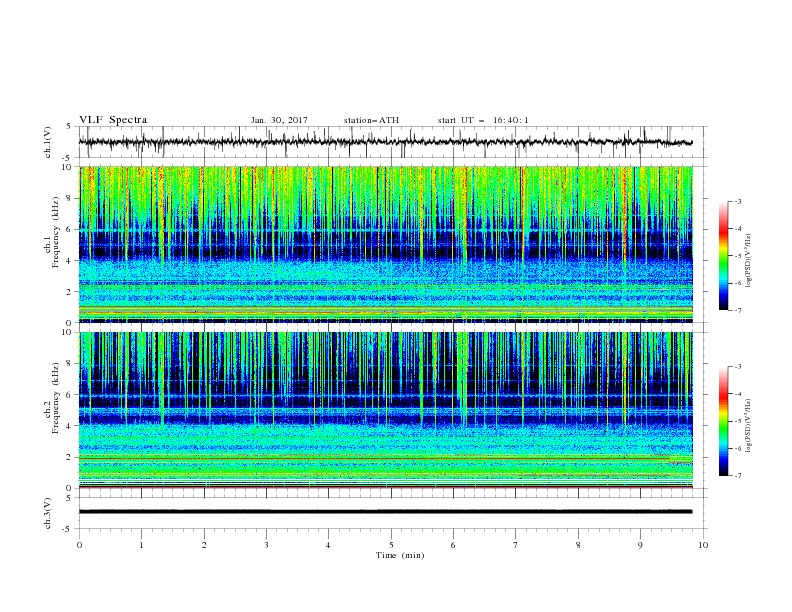The width and height of the screenshot is (792, 612).
Task: Click the 'VLF Spectra' title text
Action: 113,120
